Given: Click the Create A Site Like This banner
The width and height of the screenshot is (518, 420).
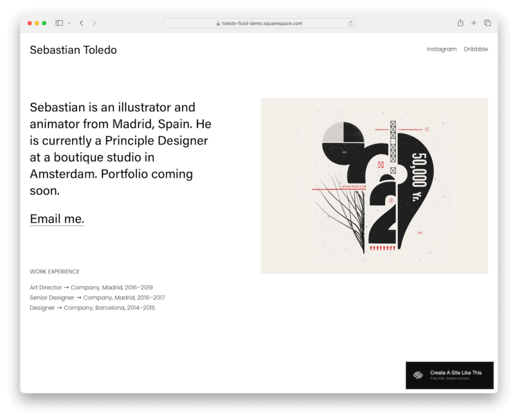Looking at the screenshot, I should click(x=450, y=375).
